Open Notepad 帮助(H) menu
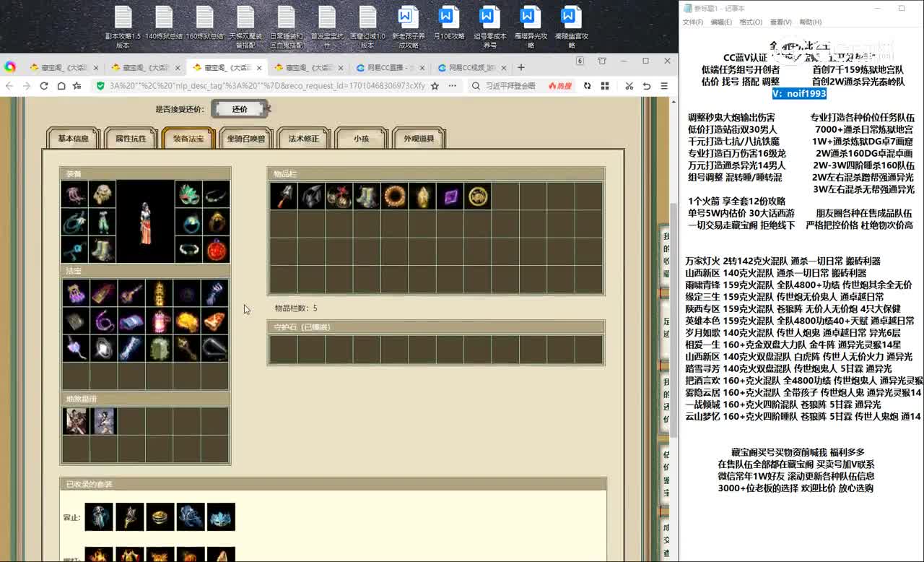924x562 pixels. pyautogui.click(x=810, y=22)
